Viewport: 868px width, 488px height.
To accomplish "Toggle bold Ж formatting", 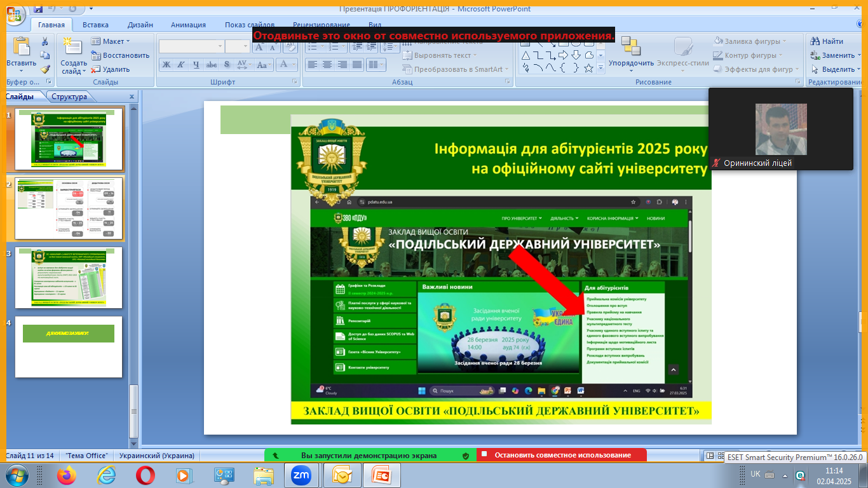I will click(x=166, y=65).
